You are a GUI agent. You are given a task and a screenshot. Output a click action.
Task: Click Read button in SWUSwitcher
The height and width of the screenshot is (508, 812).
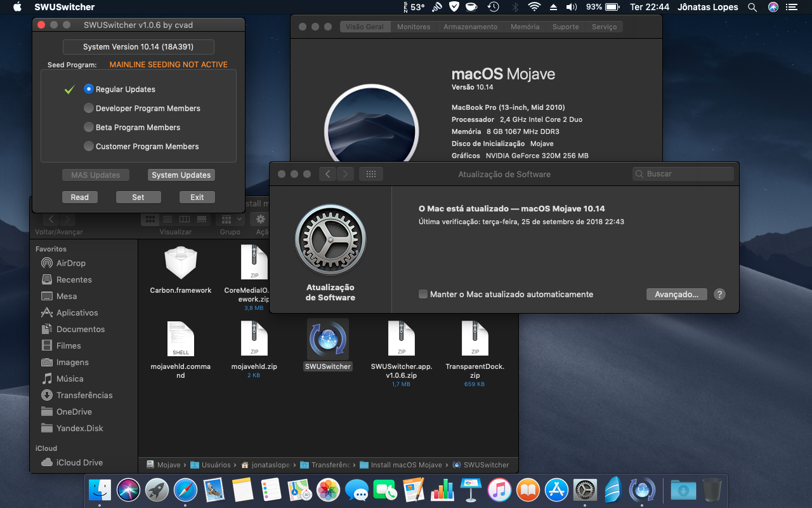80,197
